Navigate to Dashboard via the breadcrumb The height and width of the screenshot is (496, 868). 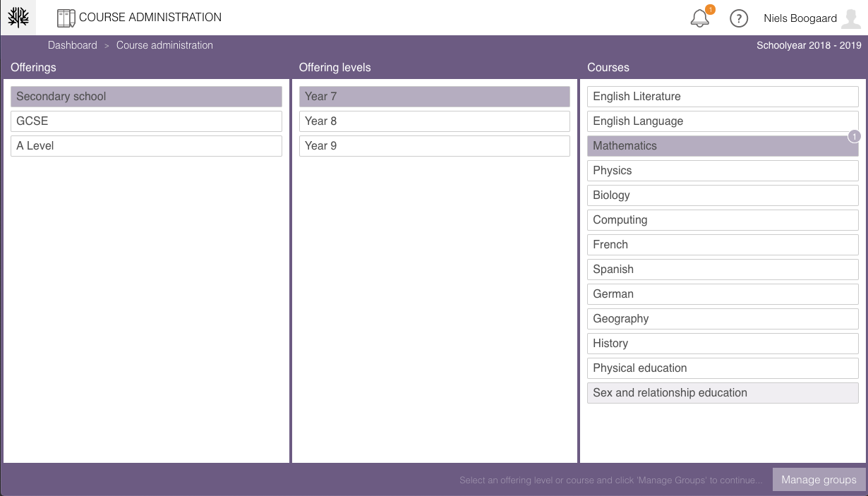(72, 44)
